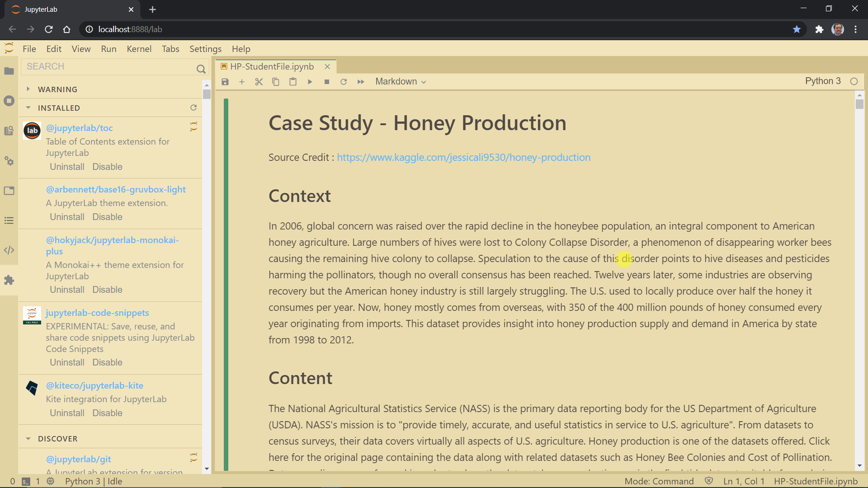Open the Tabs menu
Image resolution: width=868 pixels, height=488 pixels.
[170, 49]
